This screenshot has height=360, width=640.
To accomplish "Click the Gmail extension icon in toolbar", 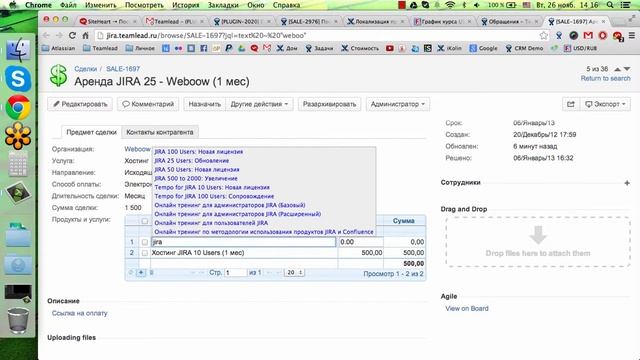I will 588,36.
